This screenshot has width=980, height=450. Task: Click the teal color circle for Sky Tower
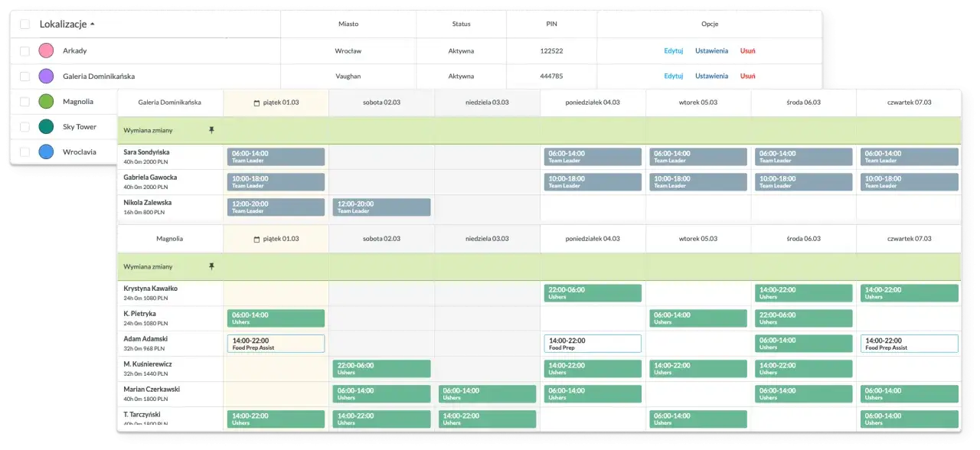point(46,126)
